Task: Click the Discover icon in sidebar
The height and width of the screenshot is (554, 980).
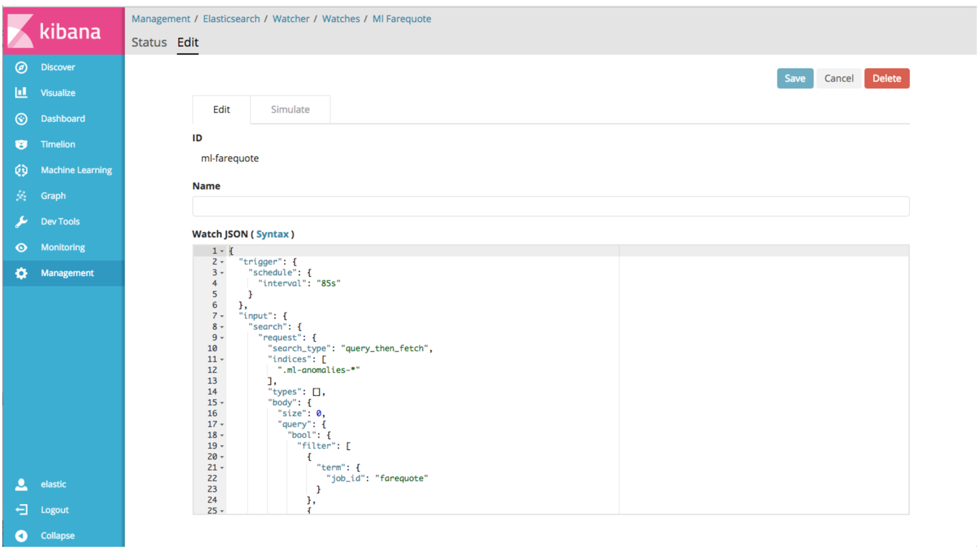Action: (21, 67)
